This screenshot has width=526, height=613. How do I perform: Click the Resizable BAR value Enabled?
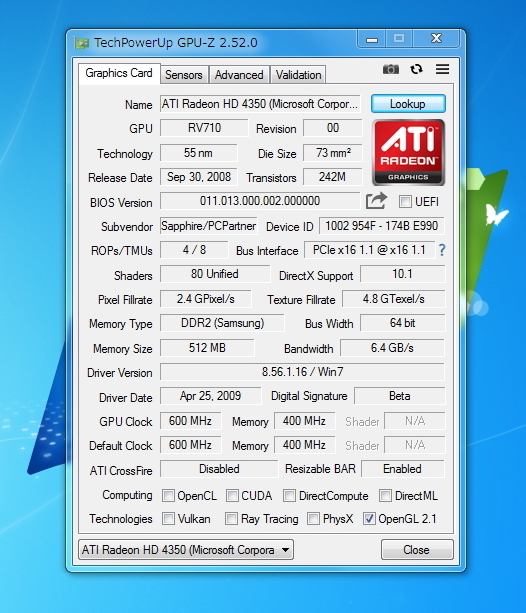403,469
